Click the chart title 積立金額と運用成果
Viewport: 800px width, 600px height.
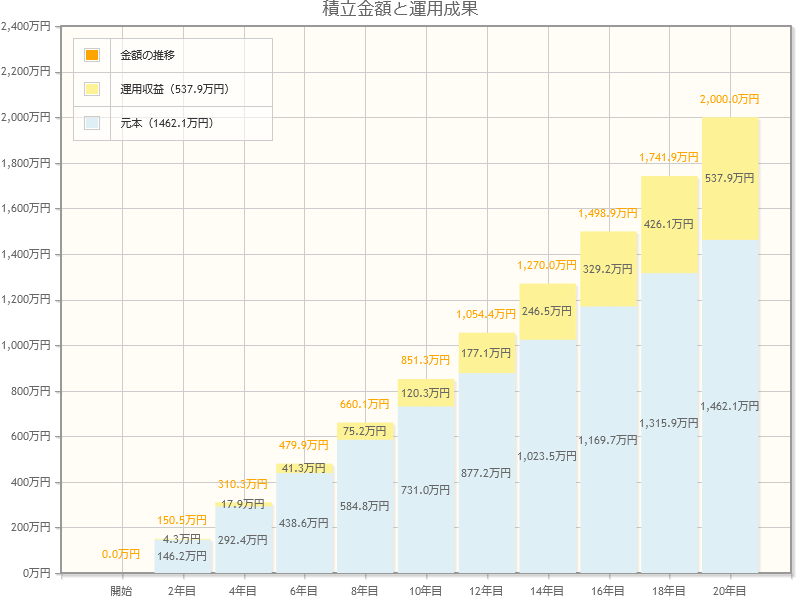pos(400,10)
